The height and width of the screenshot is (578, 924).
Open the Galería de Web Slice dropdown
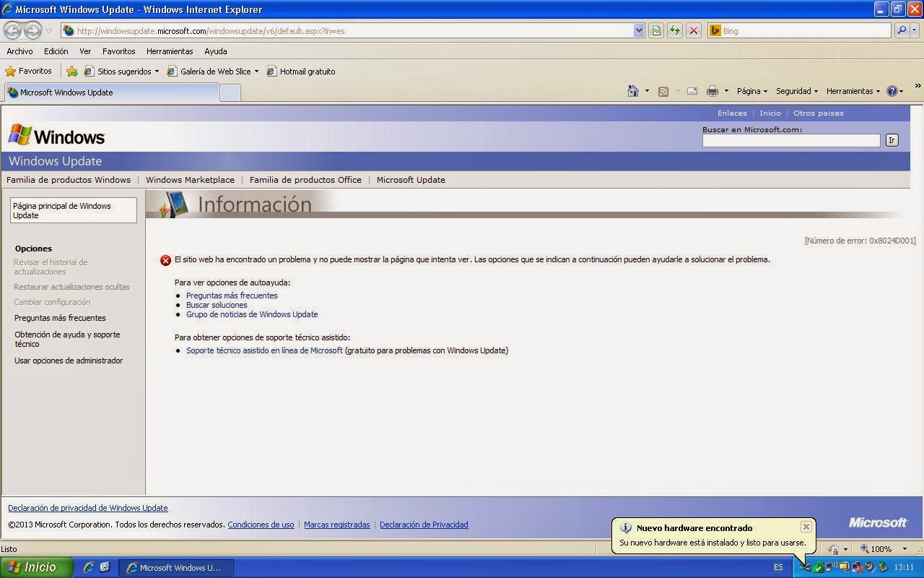(212, 71)
